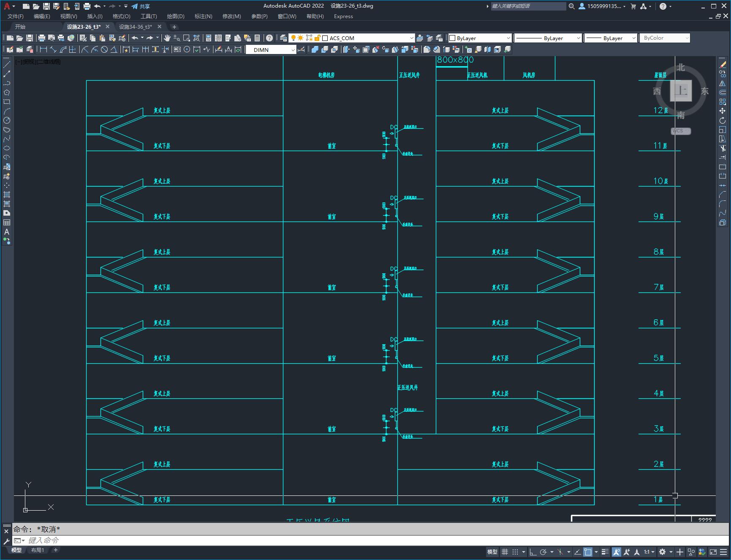Select the Spline draw tool
The width and height of the screenshot is (731, 560).
7,139
